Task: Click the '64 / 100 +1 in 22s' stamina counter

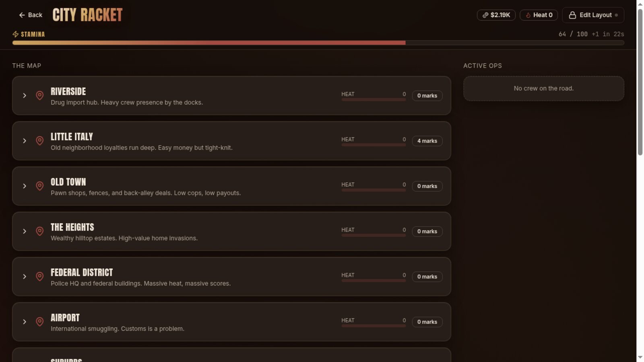Action: click(x=591, y=34)
